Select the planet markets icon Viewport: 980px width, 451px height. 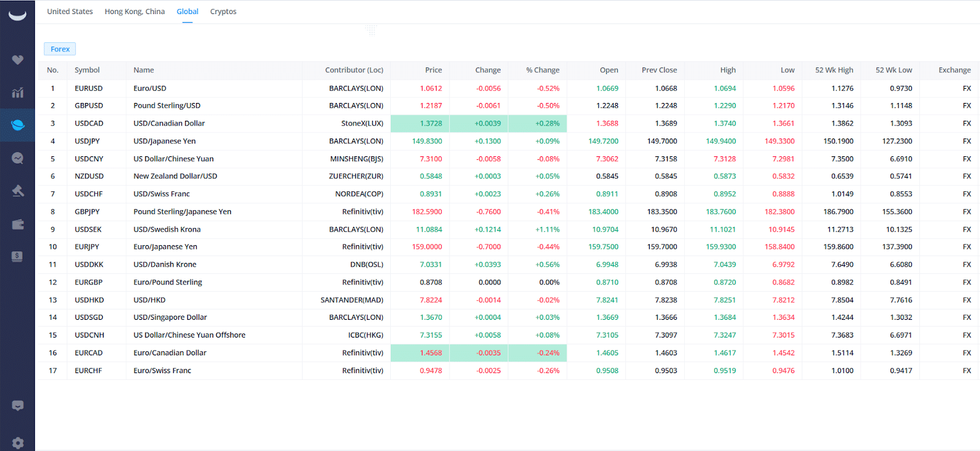(18, 125)
